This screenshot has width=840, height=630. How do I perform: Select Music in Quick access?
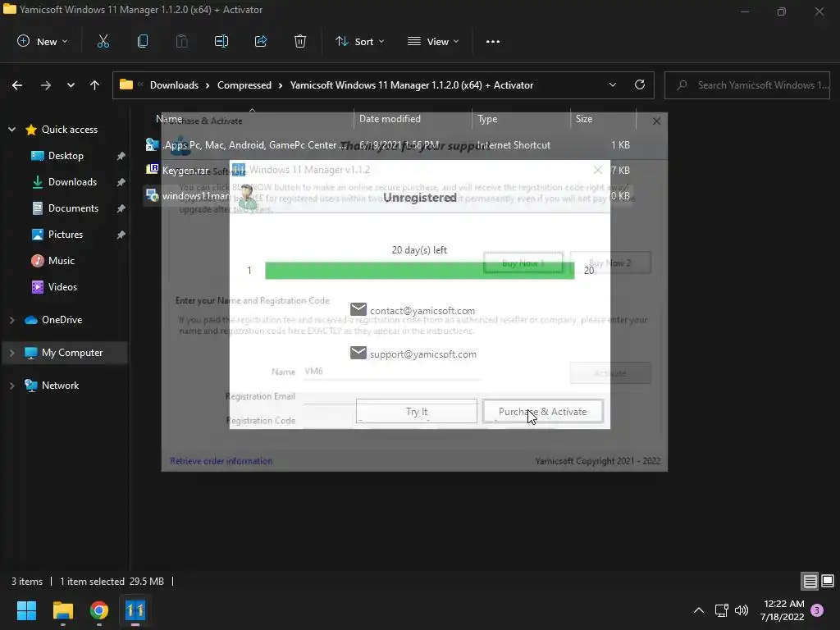point(61,261)
